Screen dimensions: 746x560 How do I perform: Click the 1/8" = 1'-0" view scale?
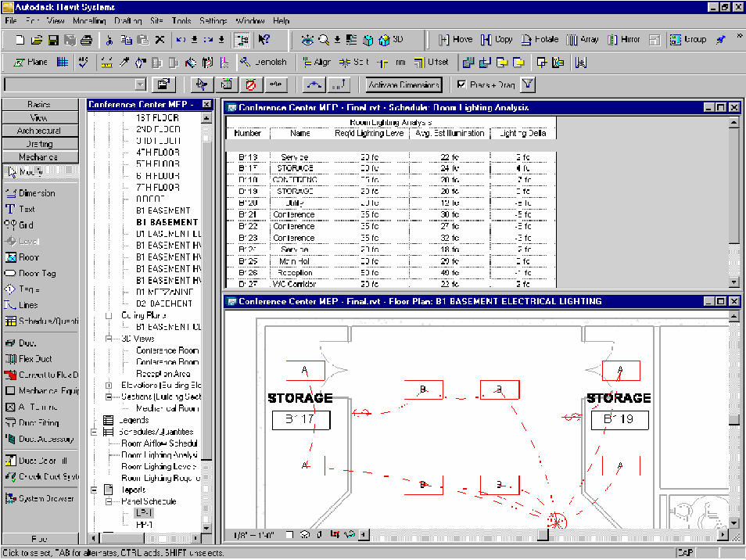click(255, 535)
